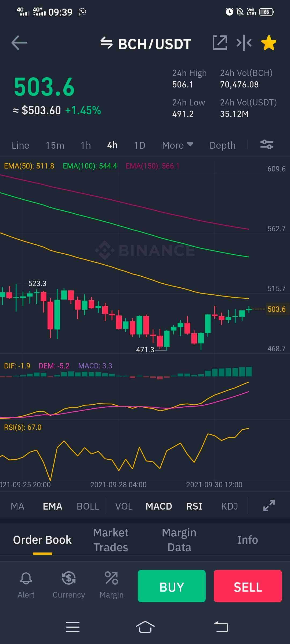Expand chart to fullscreen
This screenshot has width=290, height=644.
(269, 506)
